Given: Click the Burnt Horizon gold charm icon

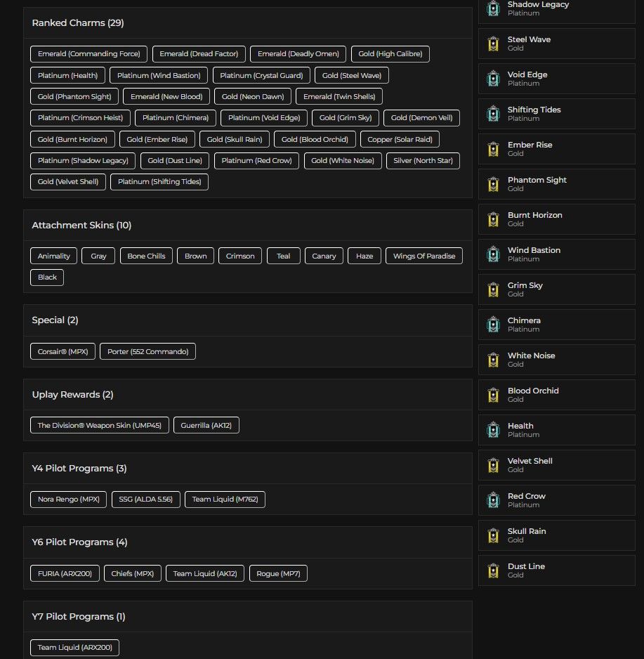Looking at the screenshot, I should tap(493, 219).
